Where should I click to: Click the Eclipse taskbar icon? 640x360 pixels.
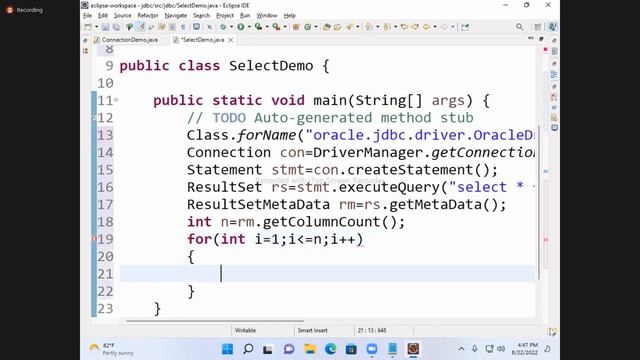tap(413, 349)
